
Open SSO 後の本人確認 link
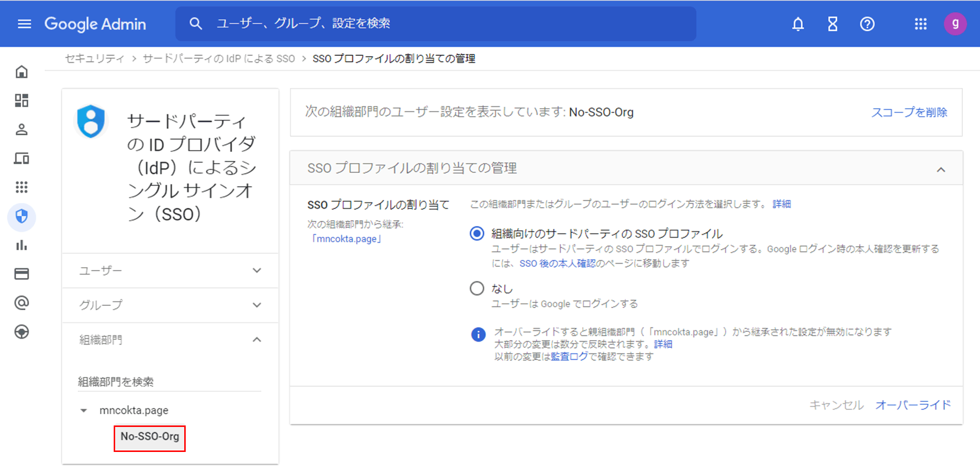tap(557, 263)
